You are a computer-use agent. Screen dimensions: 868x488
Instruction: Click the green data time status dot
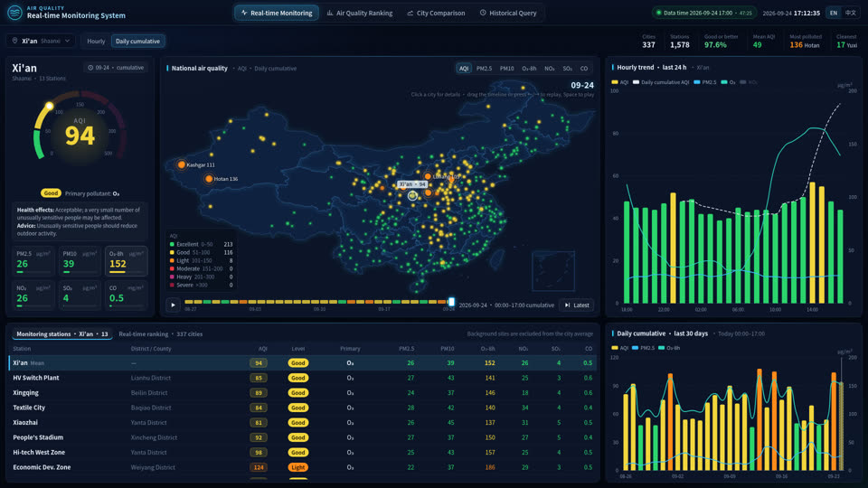pos(658,13)
